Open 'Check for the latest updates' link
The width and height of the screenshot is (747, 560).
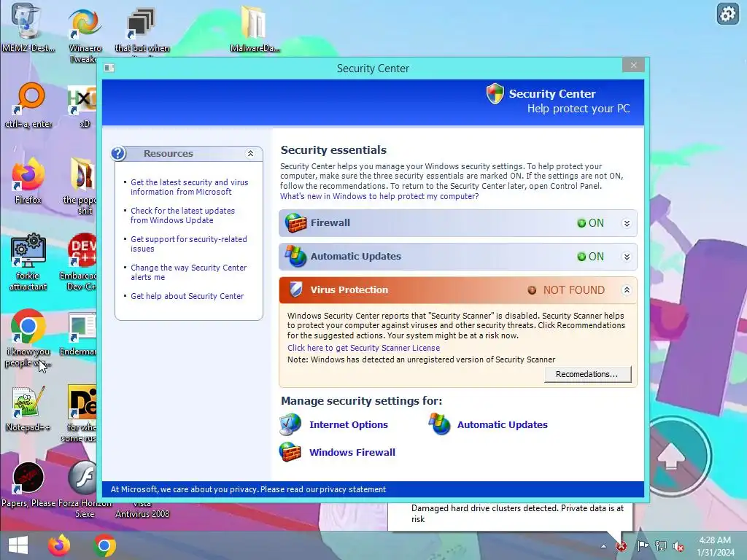[183, 215]
